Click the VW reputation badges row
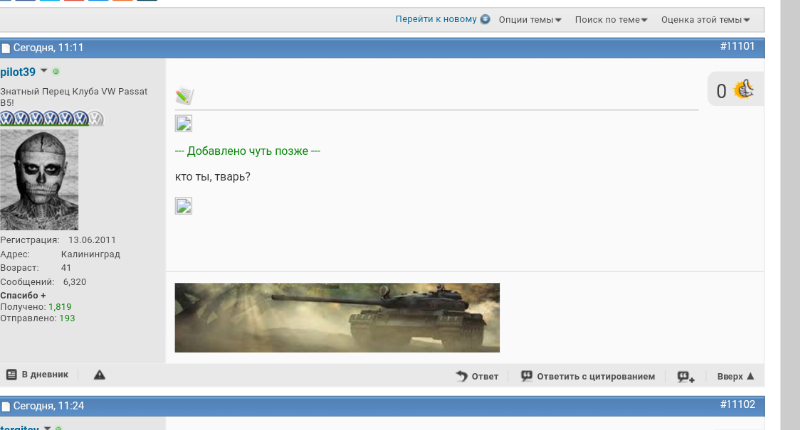The image size is (800, 430). tap(51, 118)
